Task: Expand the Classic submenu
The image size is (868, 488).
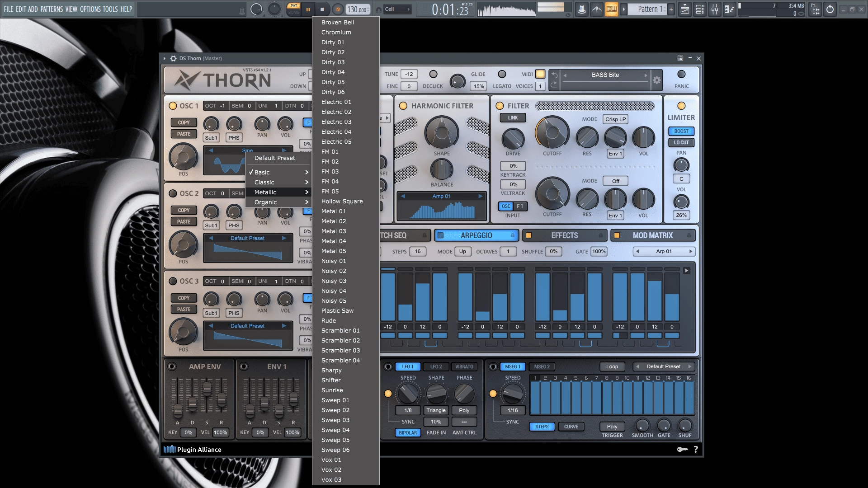Action: click(278, 182)
